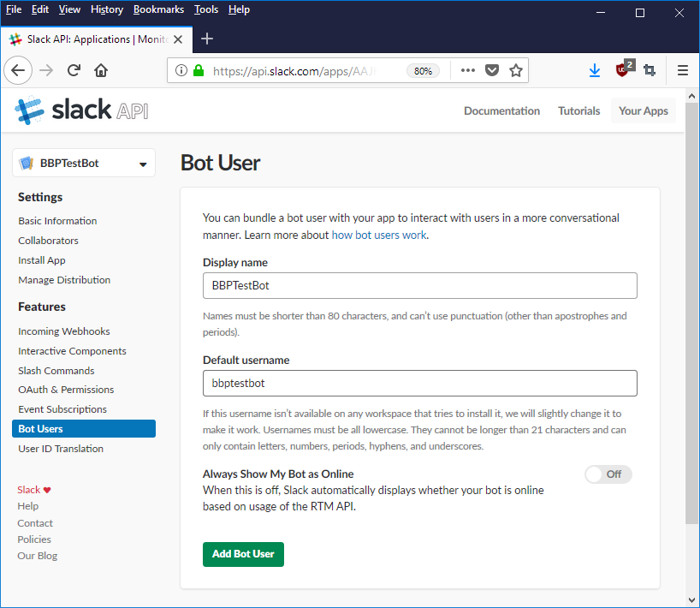Click the Add Bot User button
Image resolution: width=700 pixels, height=608 pixels.
coord(243,554)
